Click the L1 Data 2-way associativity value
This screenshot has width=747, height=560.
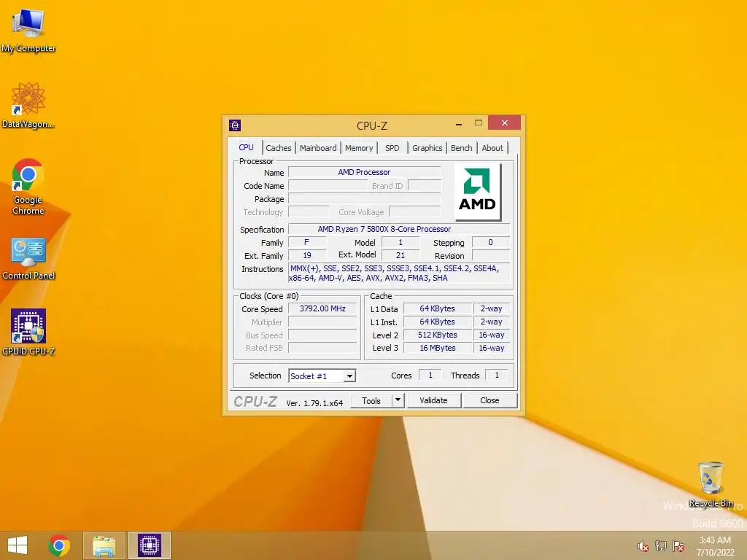point(491,308)
